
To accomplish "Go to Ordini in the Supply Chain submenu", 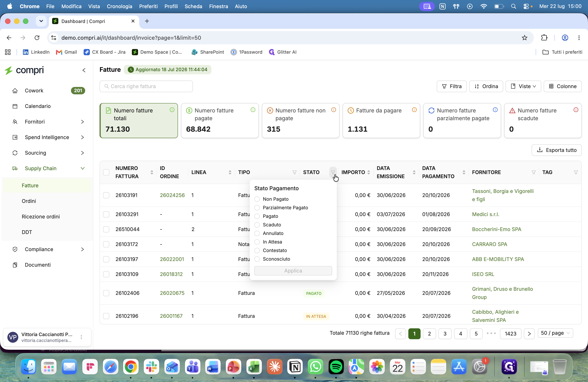I will pyautogui.click(x=29, y=201).
